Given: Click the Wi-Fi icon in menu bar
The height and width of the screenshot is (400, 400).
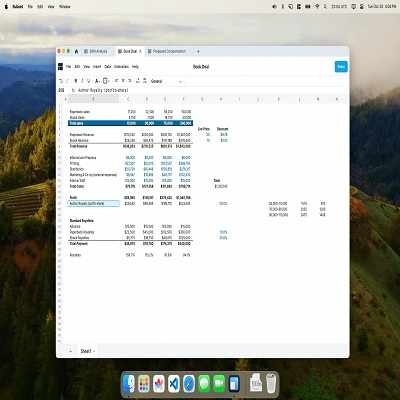Looking at the screenshot, I should [317, 6].
